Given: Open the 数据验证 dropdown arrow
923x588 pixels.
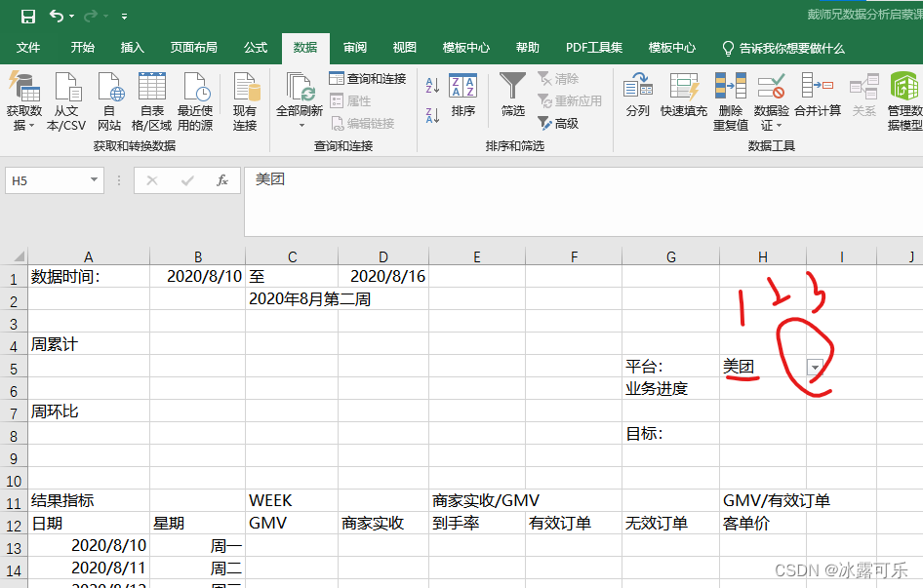Looking at the screenshot, I should (x=779, y=126).
